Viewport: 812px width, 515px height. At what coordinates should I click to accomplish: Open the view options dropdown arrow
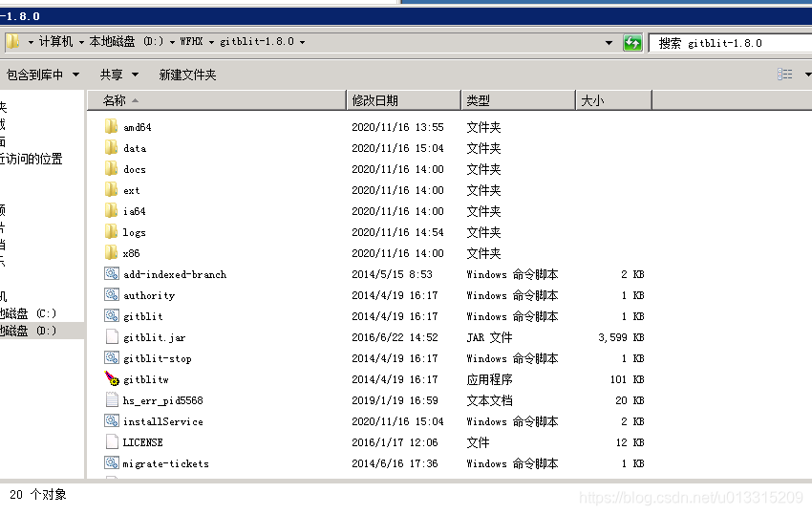point(807,75)
